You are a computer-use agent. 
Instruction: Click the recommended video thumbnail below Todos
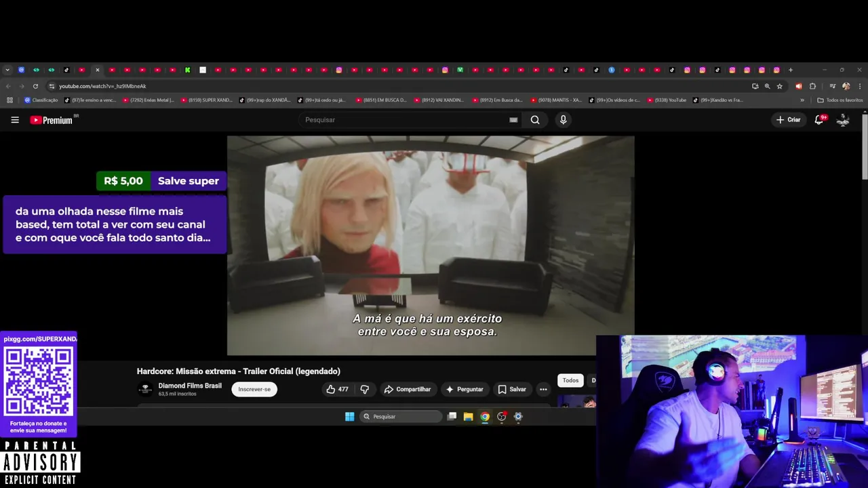576,401
